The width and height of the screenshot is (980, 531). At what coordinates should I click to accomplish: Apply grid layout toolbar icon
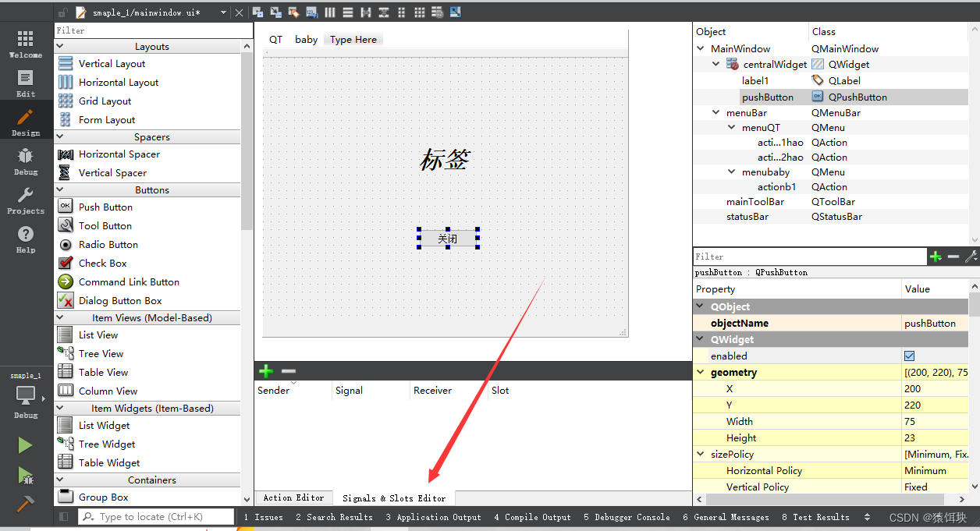[x=420, y=12]
